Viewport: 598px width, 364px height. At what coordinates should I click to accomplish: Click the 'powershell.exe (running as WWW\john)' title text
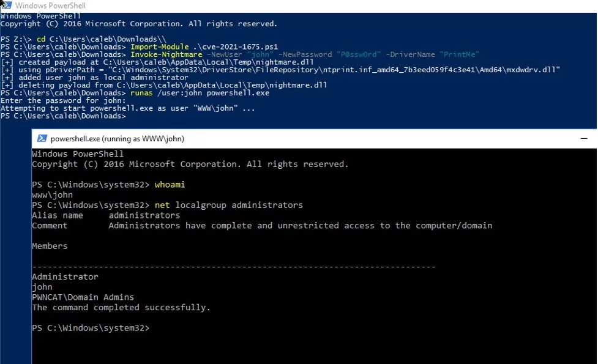click(x=117, y=139)
